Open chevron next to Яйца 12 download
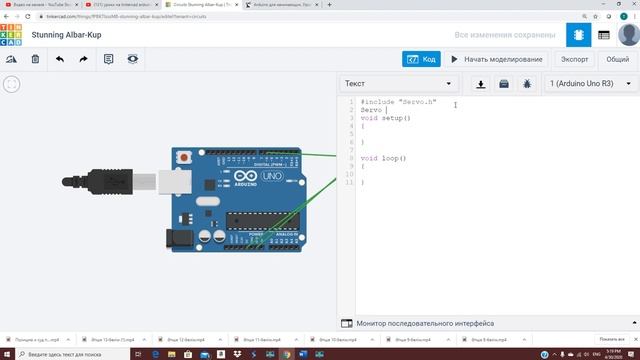This screenshot has width=640, height=360. point(220,340)
